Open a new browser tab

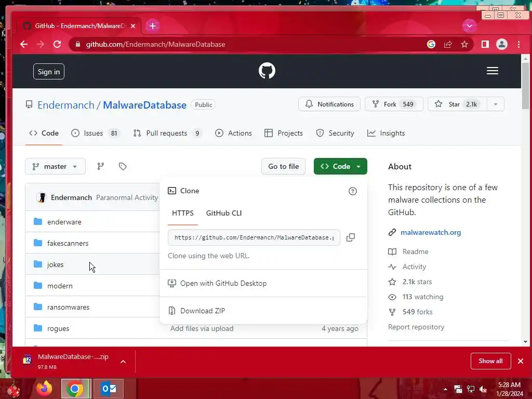click(x=153, y=26)
